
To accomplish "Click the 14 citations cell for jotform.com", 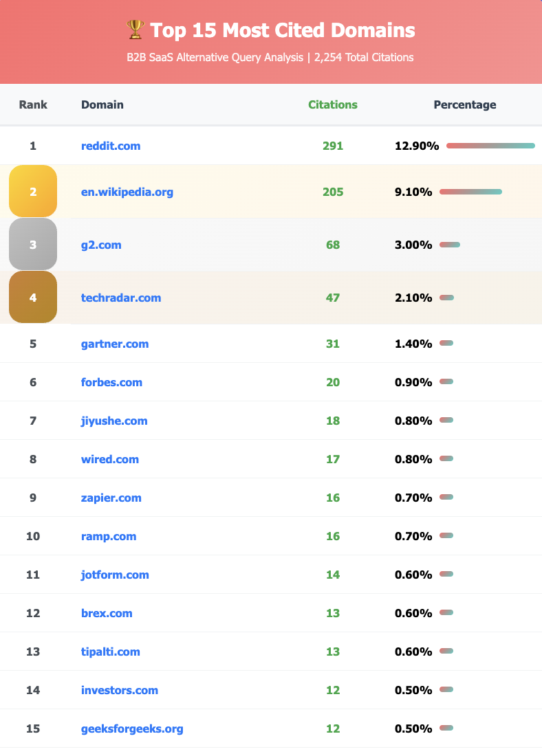I will pyautogui.click(x=332, y=575).
